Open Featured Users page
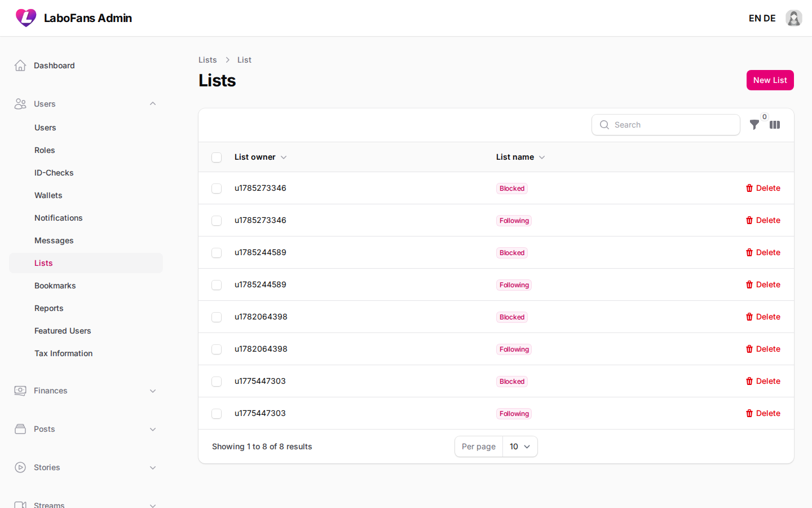 click(x=86, y=331)
